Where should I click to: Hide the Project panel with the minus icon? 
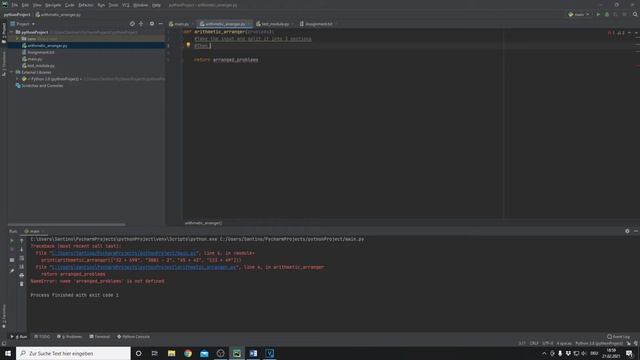pos(161,24)
